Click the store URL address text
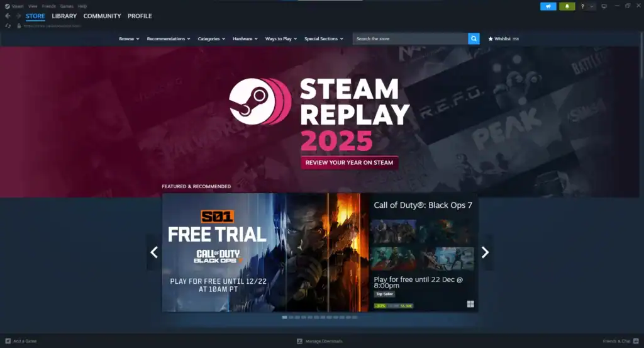The height and width of the screenshot is (348, 644). coord(52,25)
